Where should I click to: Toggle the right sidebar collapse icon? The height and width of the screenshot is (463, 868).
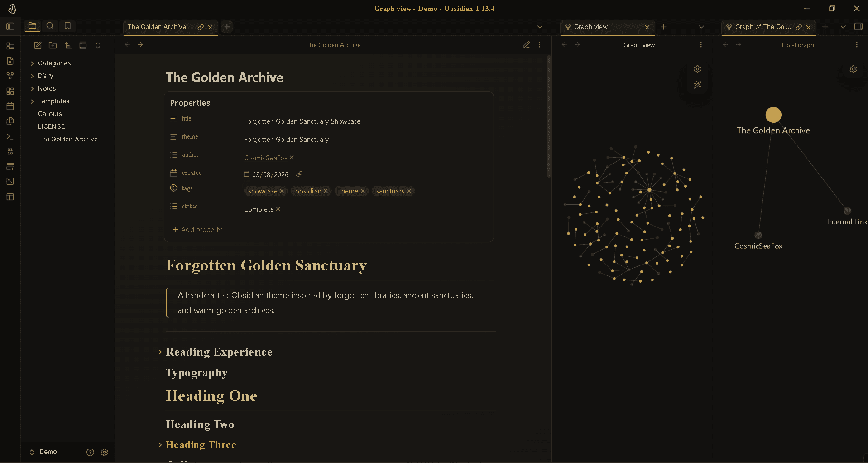coord(858,26)
